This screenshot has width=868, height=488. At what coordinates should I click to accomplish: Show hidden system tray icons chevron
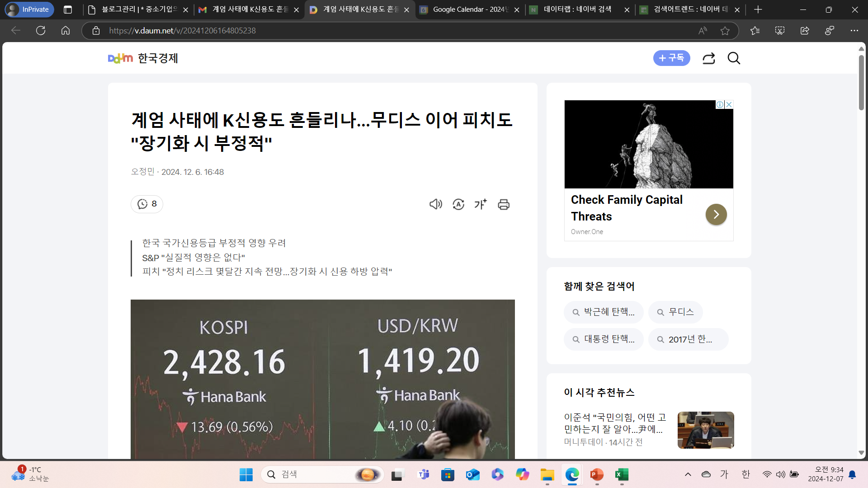click(x=688, y=474)
